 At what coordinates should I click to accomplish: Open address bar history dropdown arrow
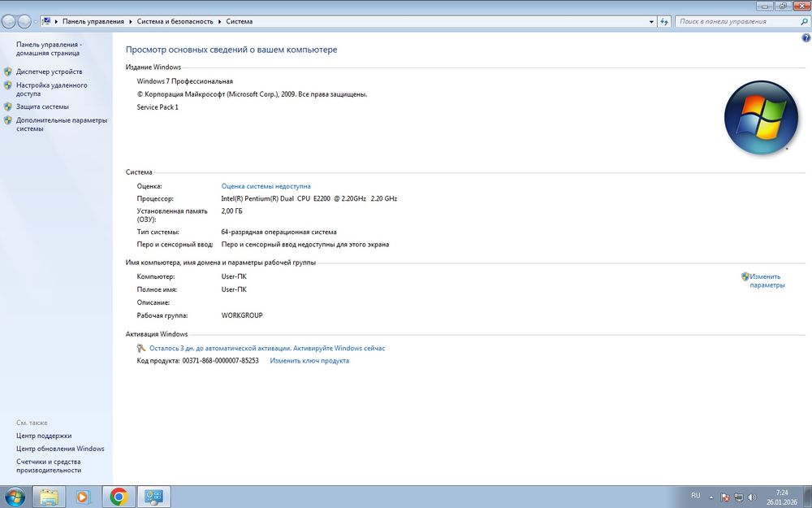coord(651,22)
